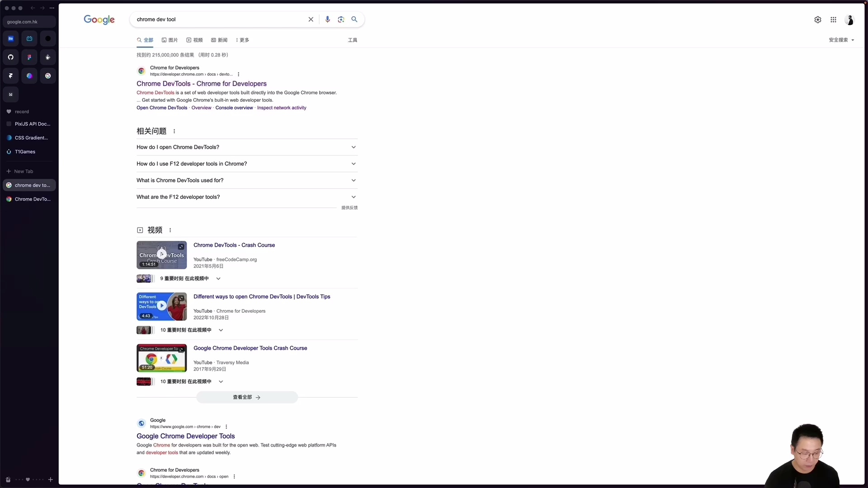
Task: Open GitHub from the sidebar shortcuts
Action: (10, 57)
